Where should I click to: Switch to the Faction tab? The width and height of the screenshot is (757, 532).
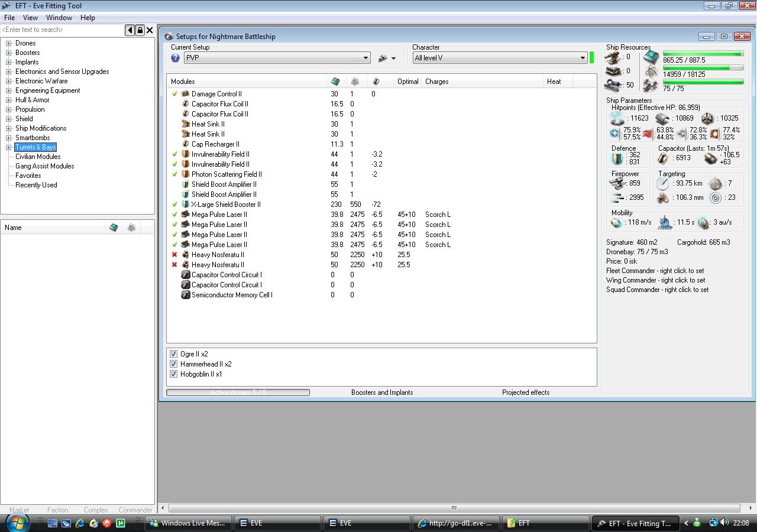(x=58, y=510)
